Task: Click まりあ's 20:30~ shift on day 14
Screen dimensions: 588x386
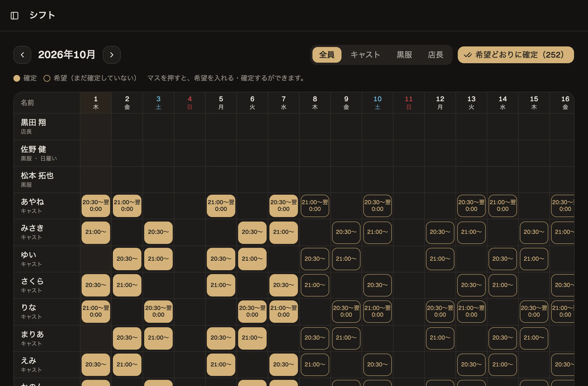Action: click(x=503, y=338)
